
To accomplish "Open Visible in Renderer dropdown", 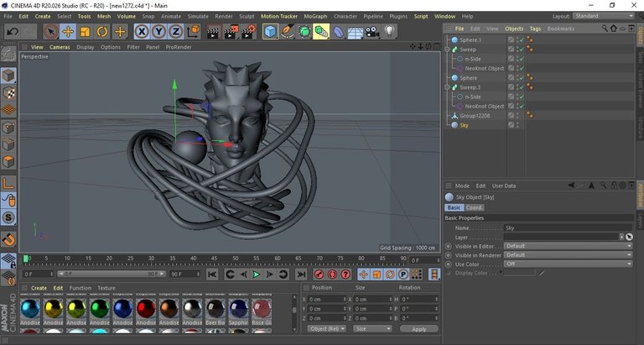I will pos(568,255).
